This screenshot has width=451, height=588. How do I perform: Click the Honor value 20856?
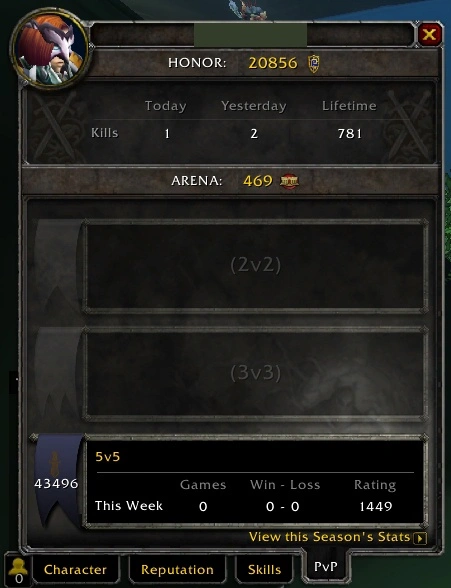(x=273, y=63)
